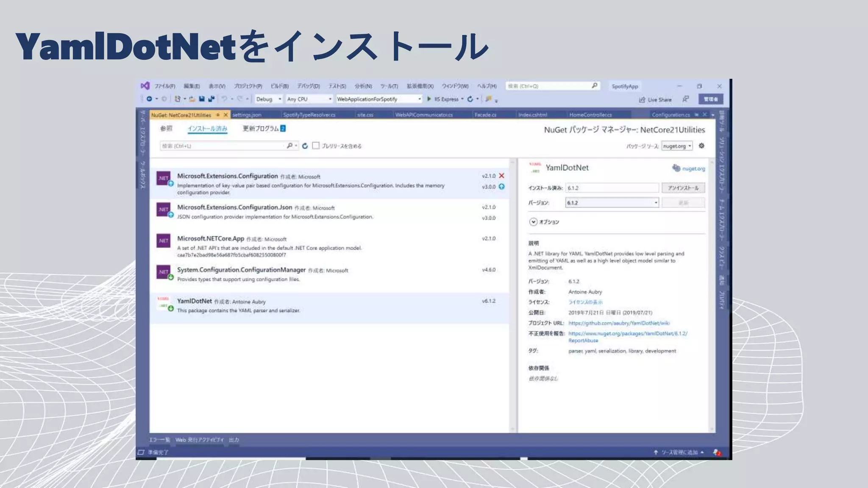This screenshot has height=488, width=868.
Task: Open the document tabs overflow dropdown arrow
Action: [x=713, y=115]
